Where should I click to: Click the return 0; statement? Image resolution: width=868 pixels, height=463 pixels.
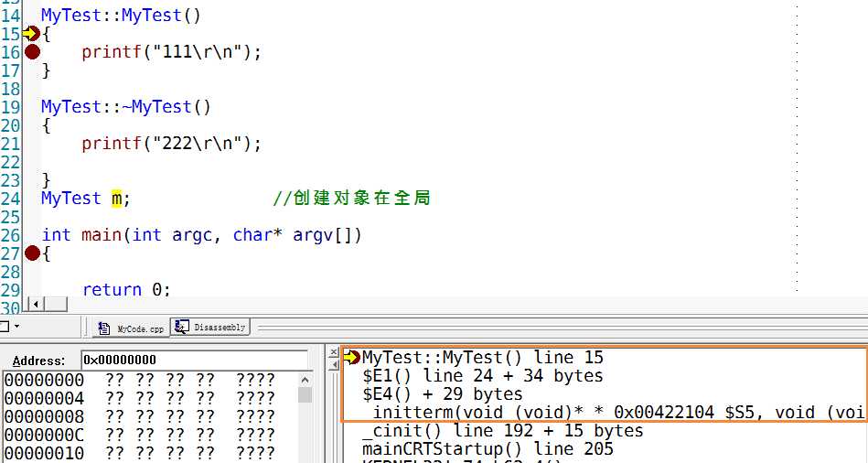pyautogui.click(x=126, y=289)
